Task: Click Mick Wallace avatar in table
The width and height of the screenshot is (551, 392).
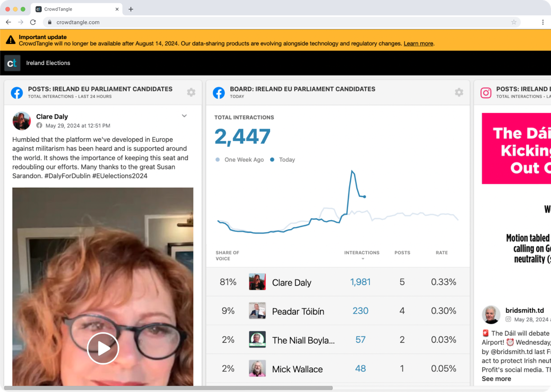Action: click(x=257, y=369)
